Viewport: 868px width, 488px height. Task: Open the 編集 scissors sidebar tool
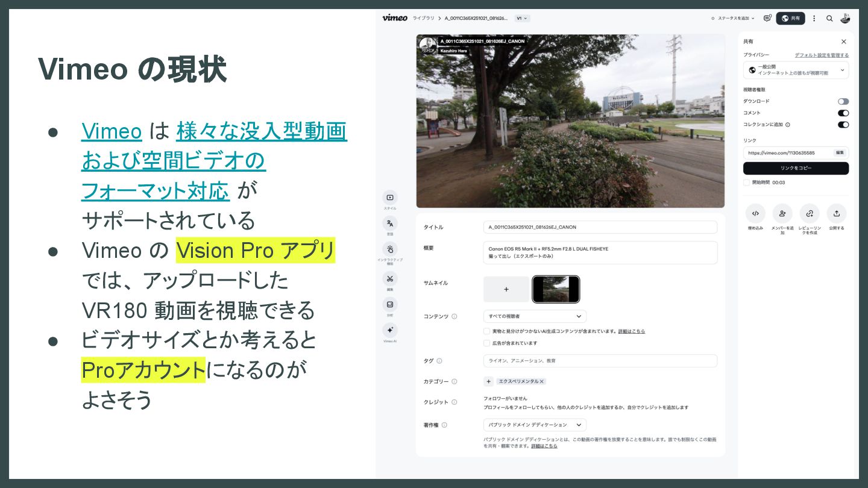(x=390, y=278)
